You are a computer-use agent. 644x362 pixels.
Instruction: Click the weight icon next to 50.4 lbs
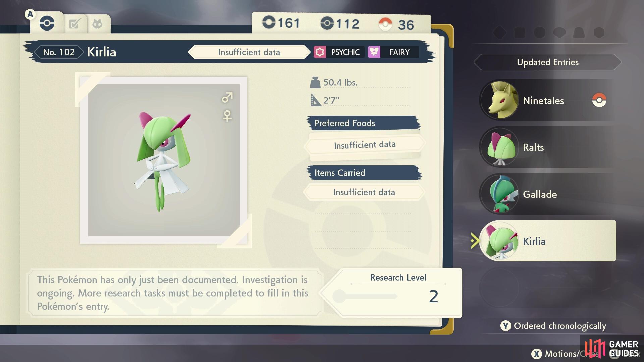coord(315,82)
